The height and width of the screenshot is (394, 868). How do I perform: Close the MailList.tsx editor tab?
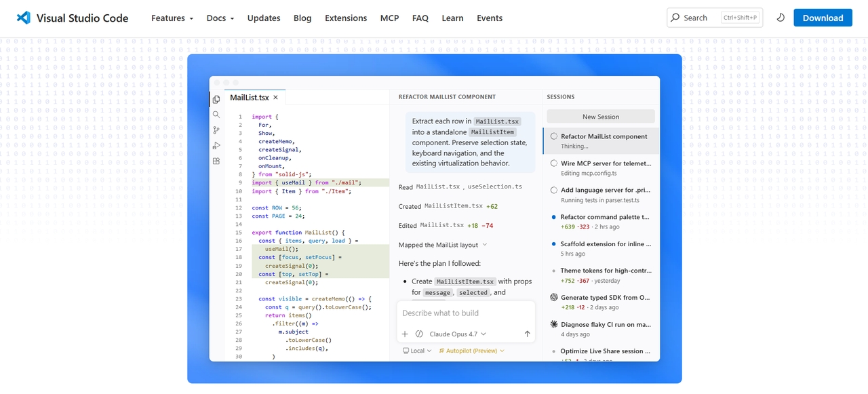(x=275, y=98)
